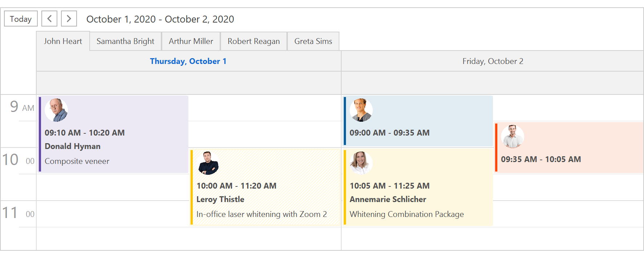This screenshot has height=258, width=644.
Task: Click avatar in 09:00 AM Friday appointment
Action: pos(361,110)
